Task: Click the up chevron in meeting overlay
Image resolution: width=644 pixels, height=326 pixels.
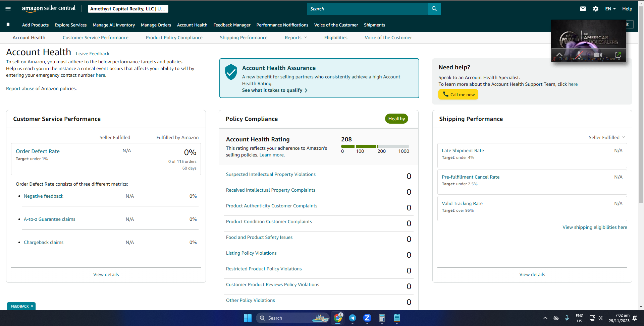Action: (559, 54)
